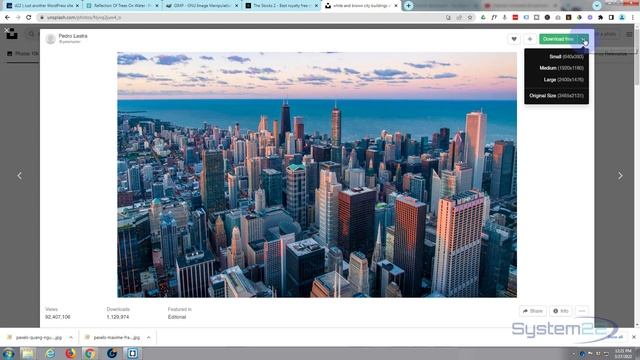The width and height of the screenshot is (640, 360).
Task: Choose the Small download size
Action: [x=566, y=57]
